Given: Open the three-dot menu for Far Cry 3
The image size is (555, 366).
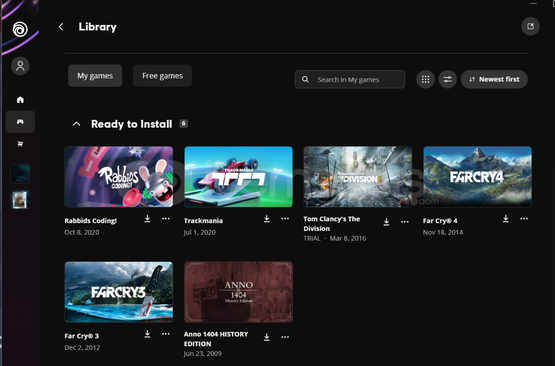Looking at the screenshot, I should [x=166, y=334].
